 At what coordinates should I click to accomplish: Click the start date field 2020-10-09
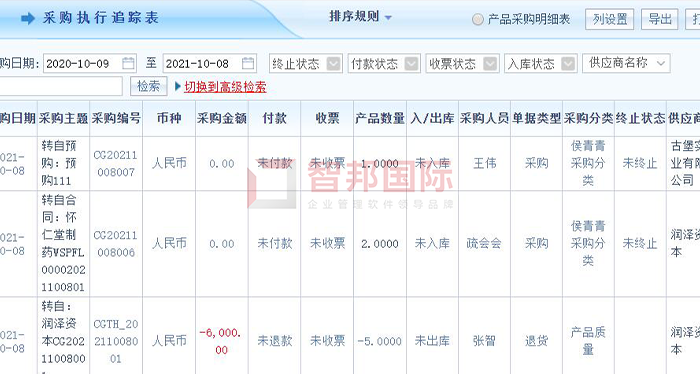click(90, 63)
